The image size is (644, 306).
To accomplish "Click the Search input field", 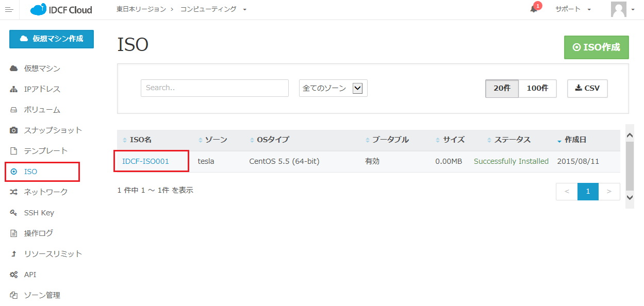I will pos(214,88).
